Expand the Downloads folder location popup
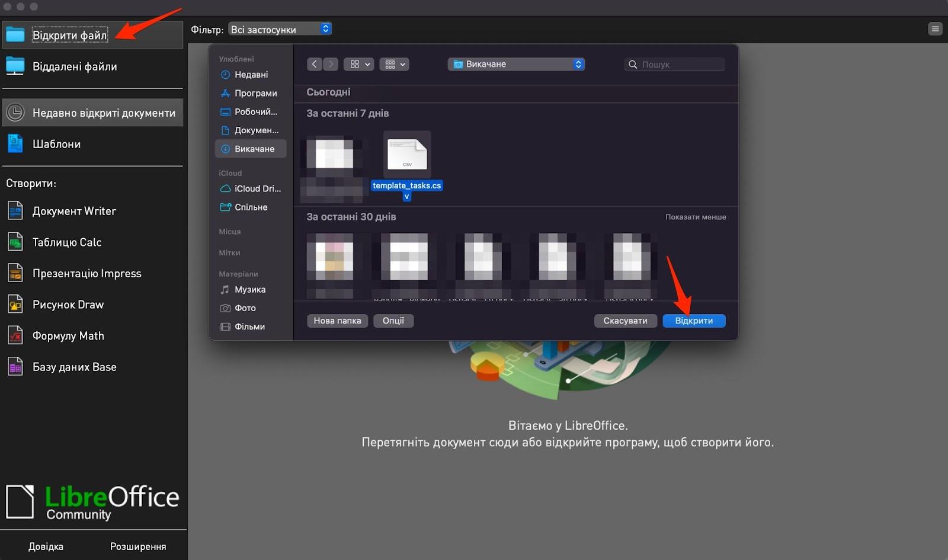Viewport: 948px width, 560px height. tap(516, 64)
